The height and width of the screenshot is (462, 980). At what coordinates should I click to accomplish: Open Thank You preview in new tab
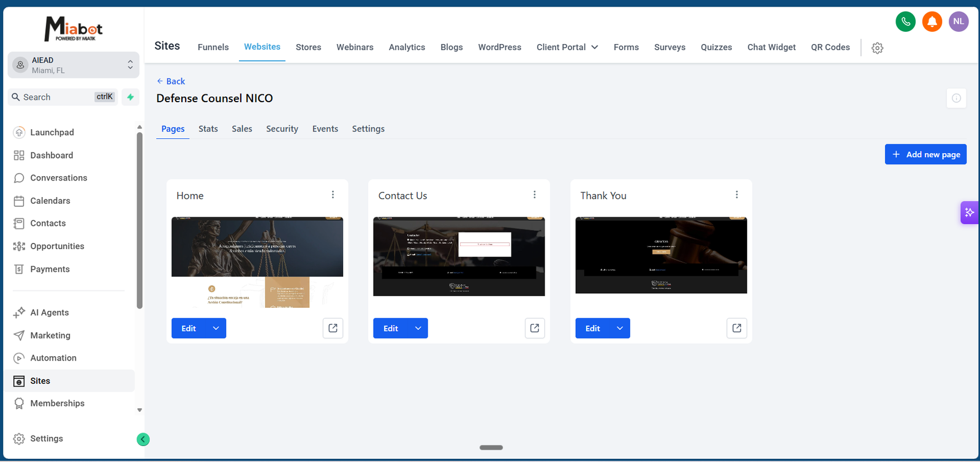click(x=737, y=328)
